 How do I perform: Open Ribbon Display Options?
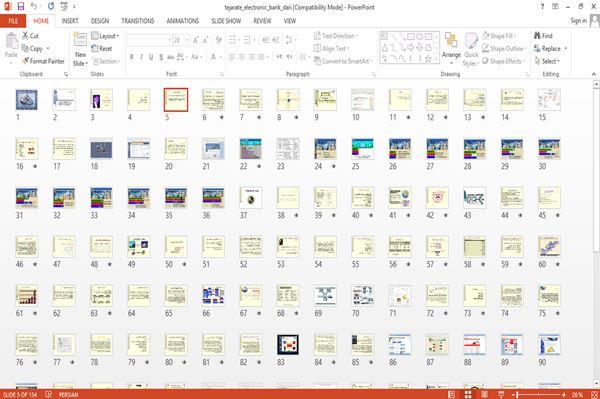[555, 7]
